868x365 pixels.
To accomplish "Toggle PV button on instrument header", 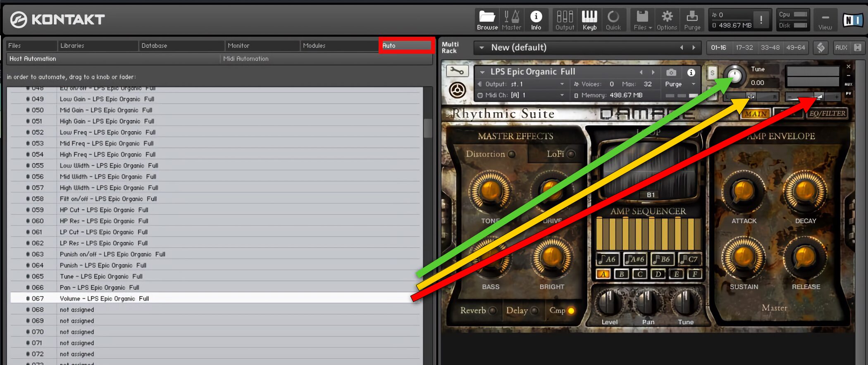I will 848,94.
